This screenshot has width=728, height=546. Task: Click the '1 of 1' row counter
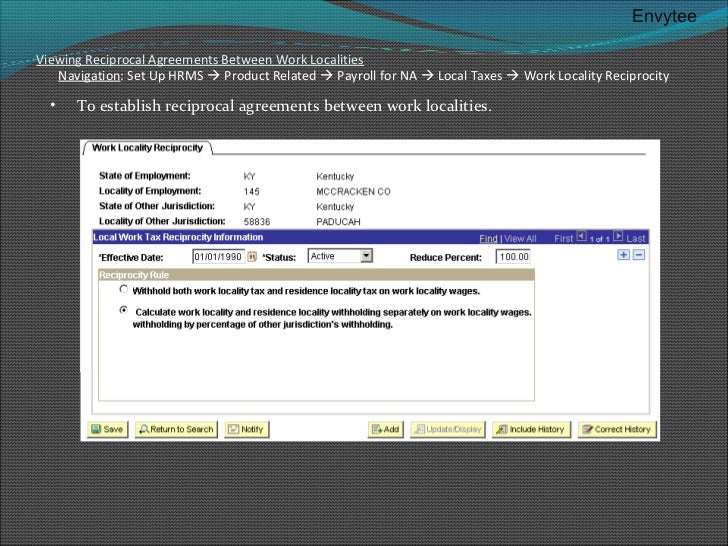coord(599,239)
